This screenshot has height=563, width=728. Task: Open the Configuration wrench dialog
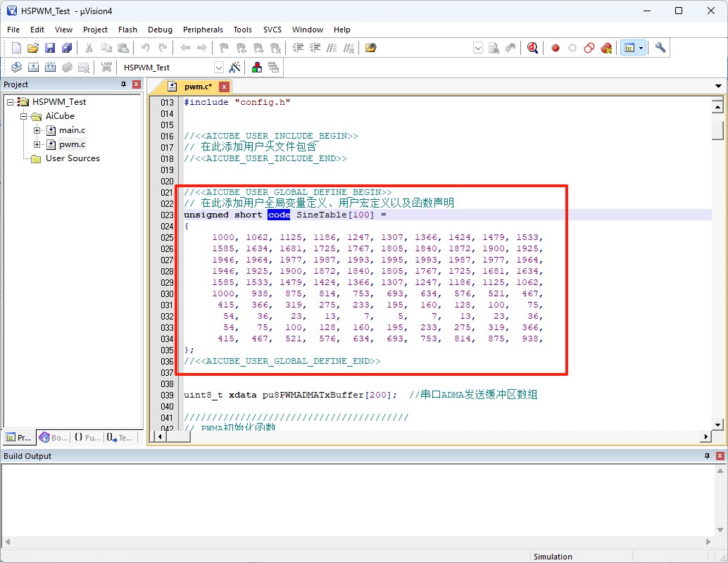pyautogui.click(x=659, y=47)
